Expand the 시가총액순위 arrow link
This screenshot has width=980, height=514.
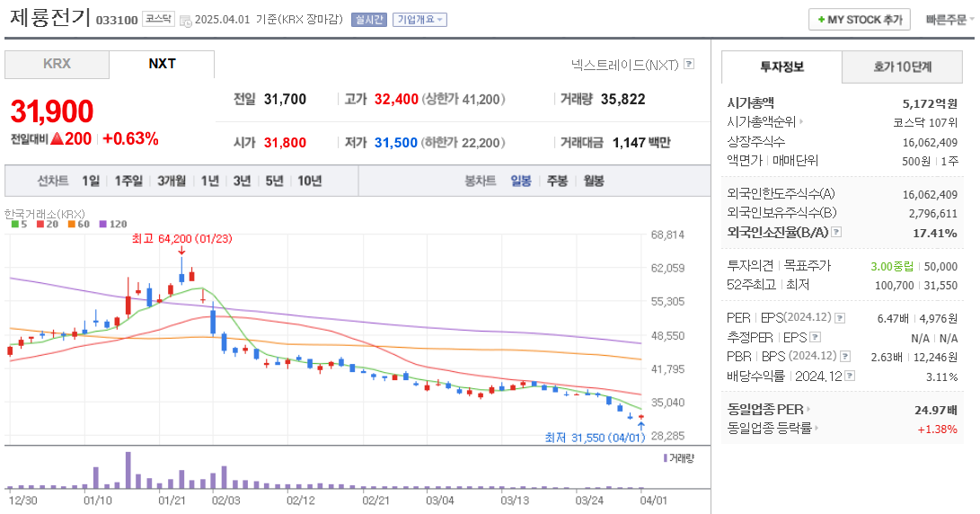pos(801,122)
